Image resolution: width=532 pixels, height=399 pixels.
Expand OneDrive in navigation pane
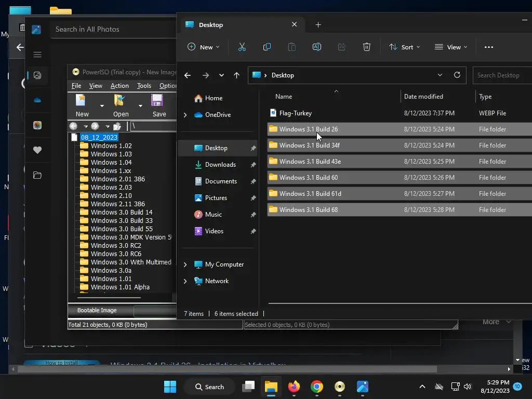185,115
